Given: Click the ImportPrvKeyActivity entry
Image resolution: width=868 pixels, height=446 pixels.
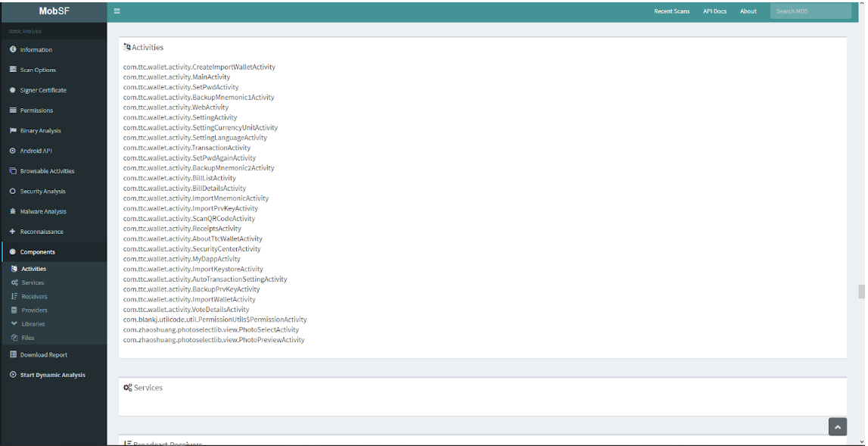Looking at the screenshot, I should click(191, 208).
